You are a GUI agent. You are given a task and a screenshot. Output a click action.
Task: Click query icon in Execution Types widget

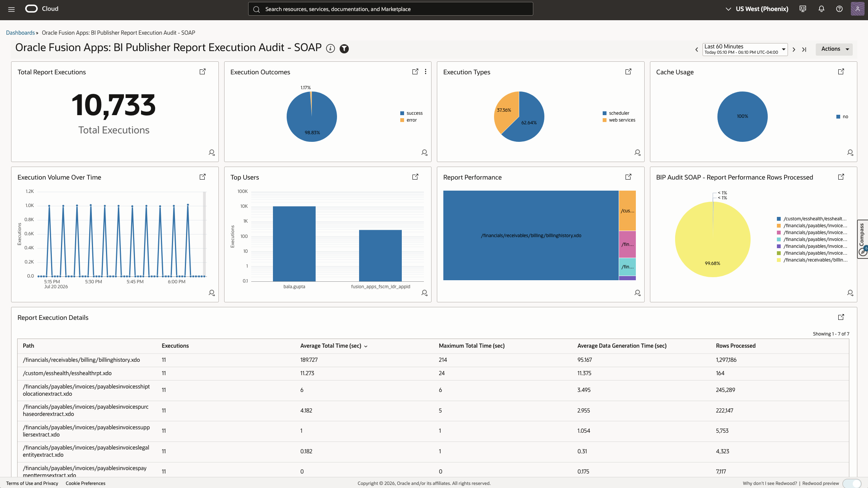tap(637, 152)
